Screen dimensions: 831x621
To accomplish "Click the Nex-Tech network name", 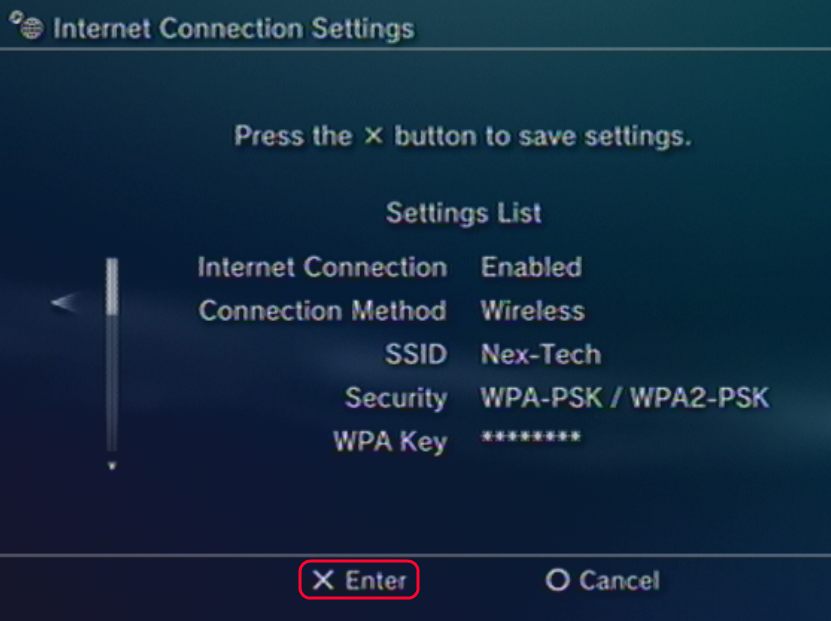I will [540, 354].
